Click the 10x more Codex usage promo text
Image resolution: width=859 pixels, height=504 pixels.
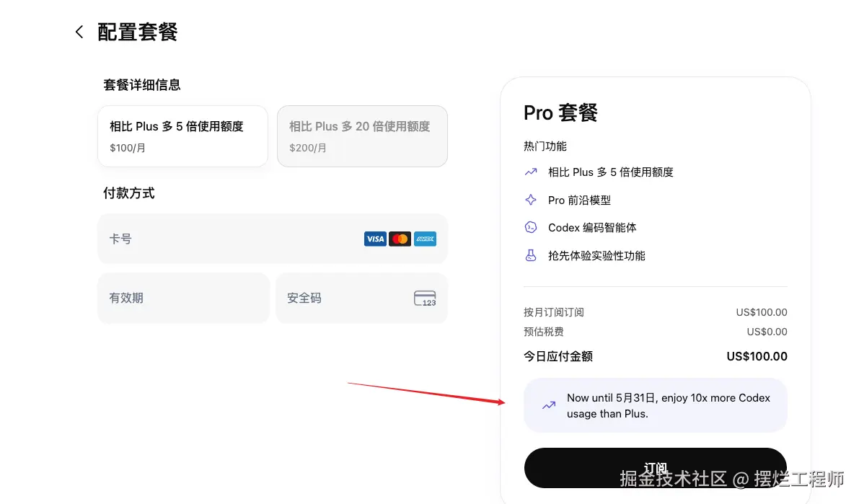[669, 405]
